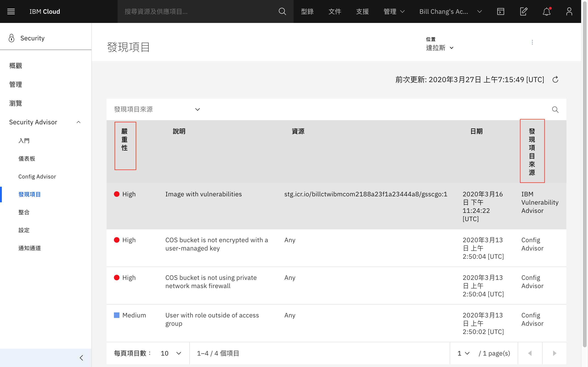Go to 儀表板 in the sidebar
This screenshot has height=367, width=588.
(27, 158)
